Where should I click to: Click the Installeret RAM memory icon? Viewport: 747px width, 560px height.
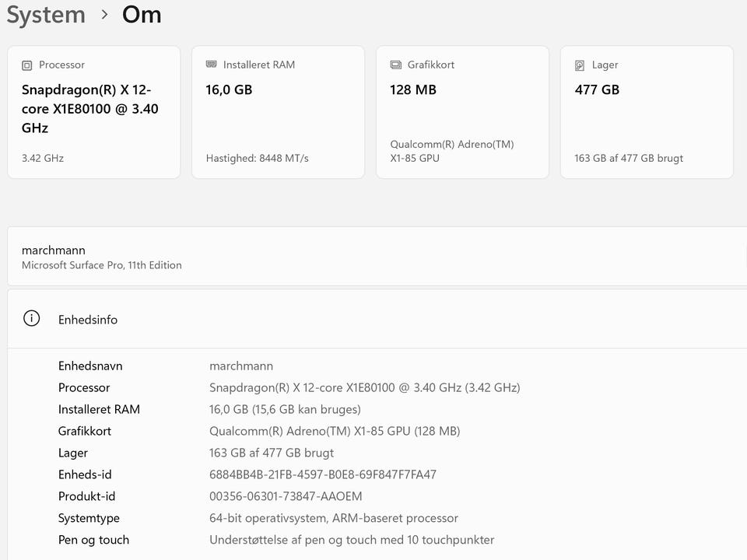click(211, 65)
